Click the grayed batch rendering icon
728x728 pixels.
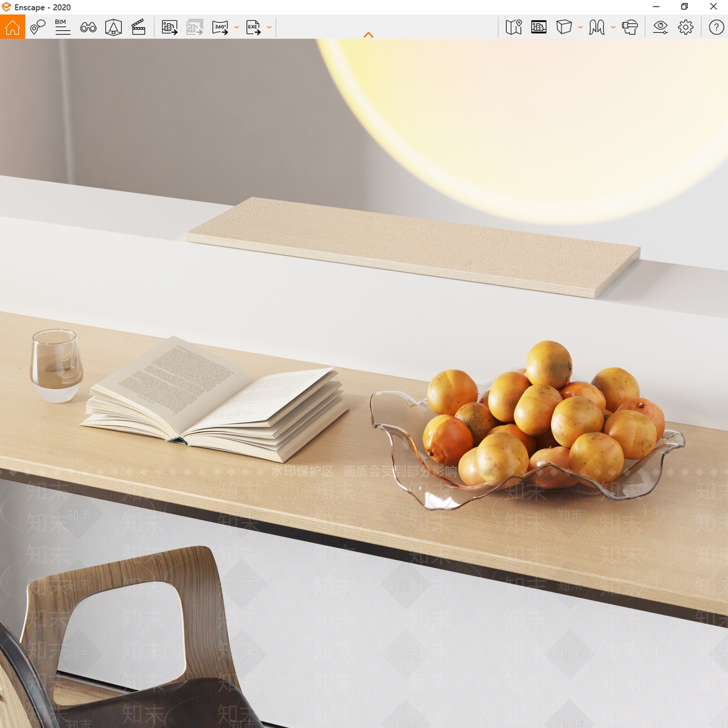click(195, 27)
